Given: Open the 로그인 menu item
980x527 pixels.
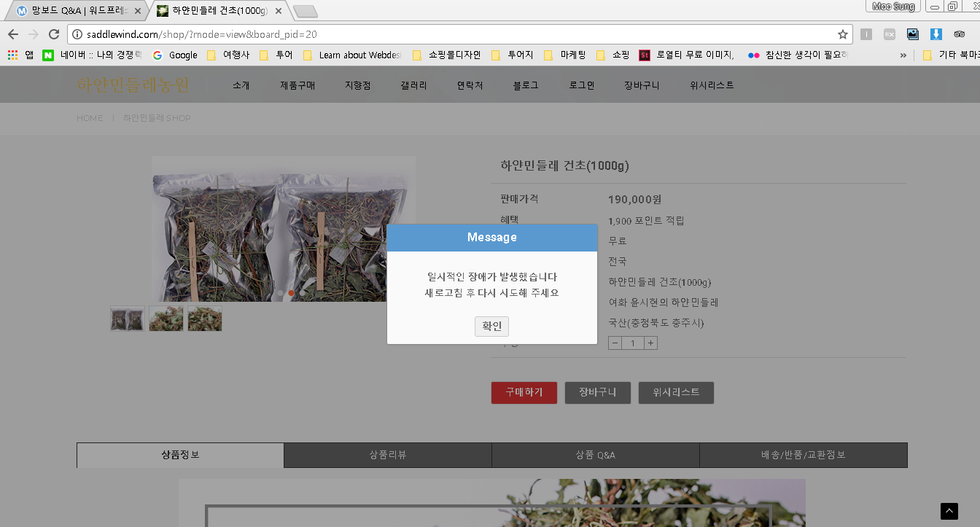Looking at the screenshot, I should [582, 85].
